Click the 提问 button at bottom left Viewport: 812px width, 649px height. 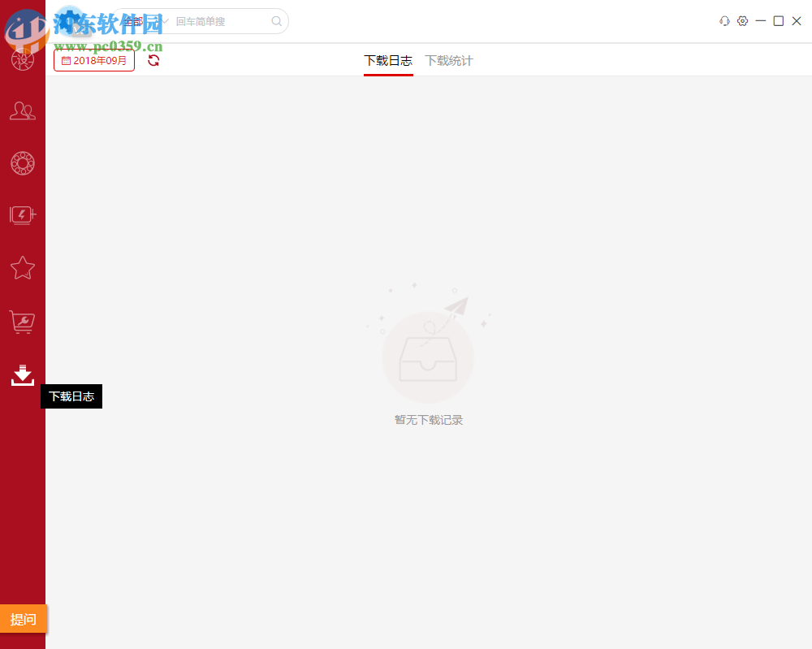coord(23,619)
